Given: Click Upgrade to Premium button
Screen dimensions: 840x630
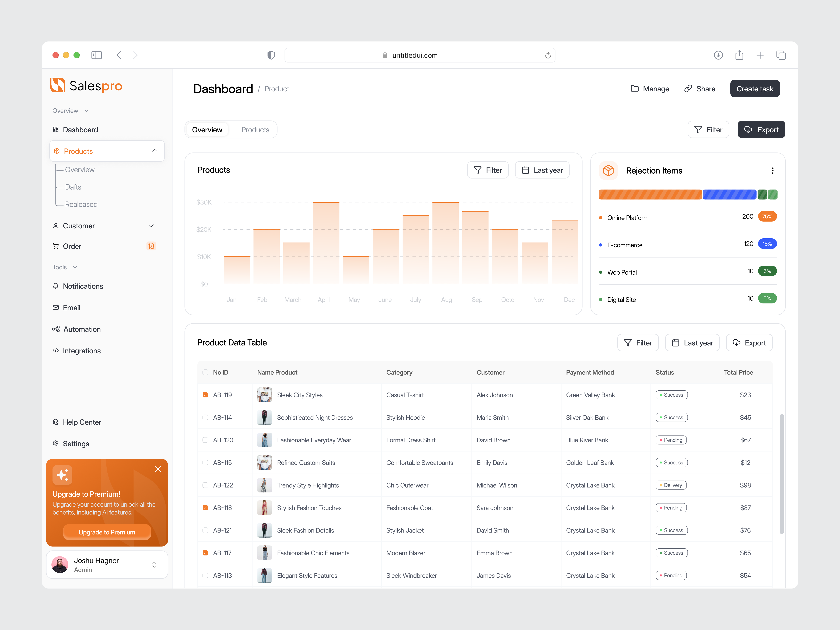Looking at the screenshot, I should [x=107, y=532].
